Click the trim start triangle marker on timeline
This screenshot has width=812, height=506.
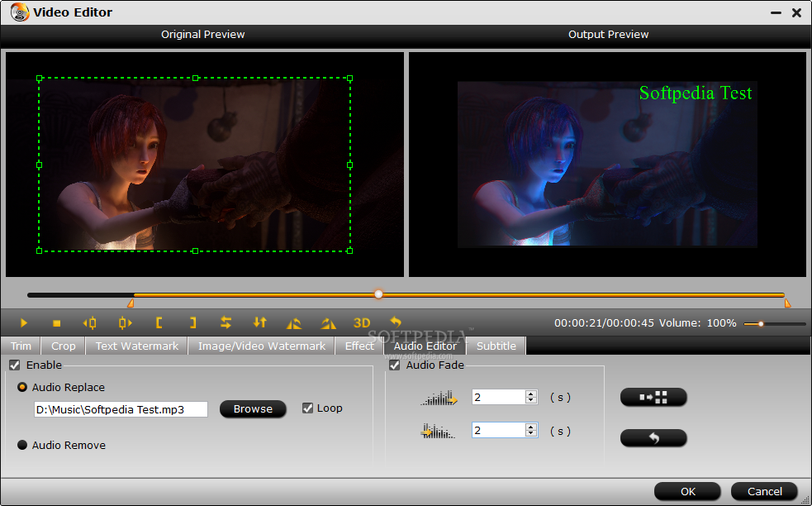131,303
